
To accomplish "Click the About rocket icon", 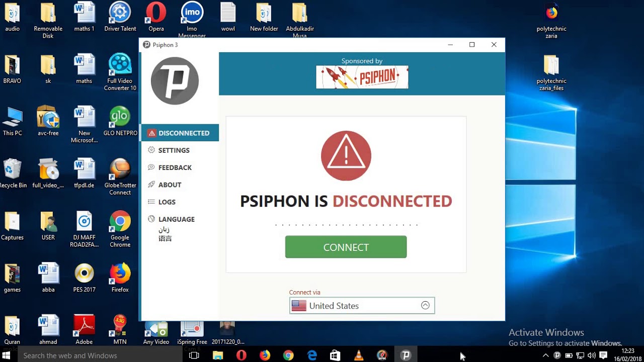I will [x=151, y=185].
